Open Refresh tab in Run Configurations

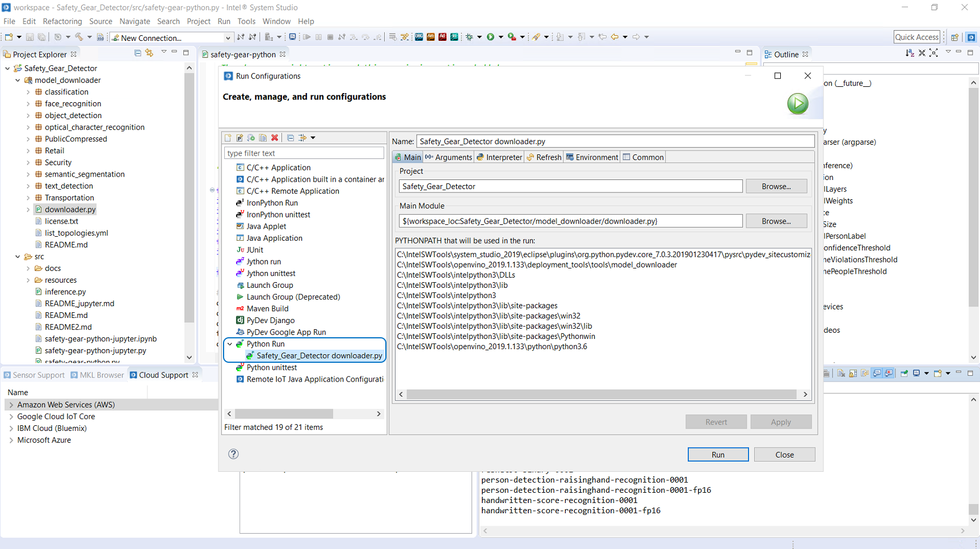544,157
